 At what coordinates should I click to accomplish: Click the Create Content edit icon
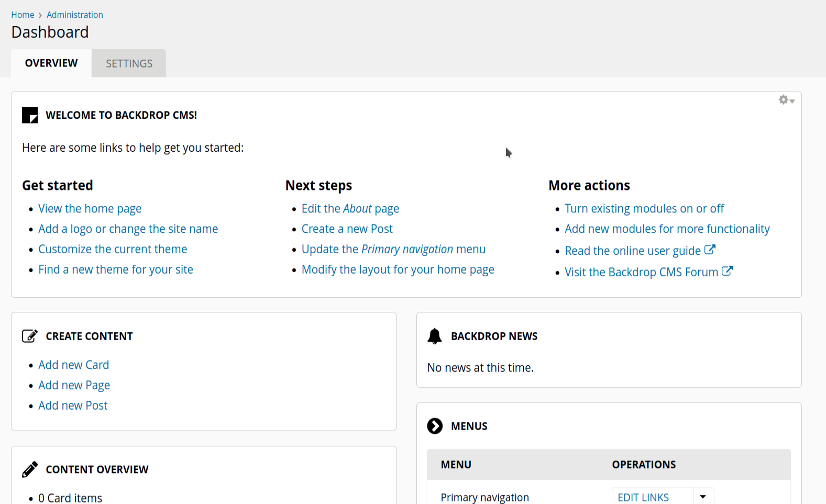tap(30, 336)
